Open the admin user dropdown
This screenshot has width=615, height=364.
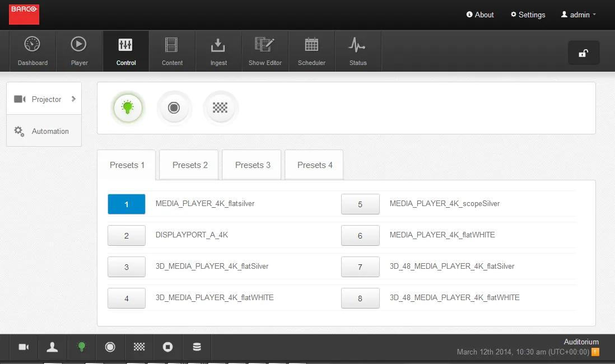(579, 15)
